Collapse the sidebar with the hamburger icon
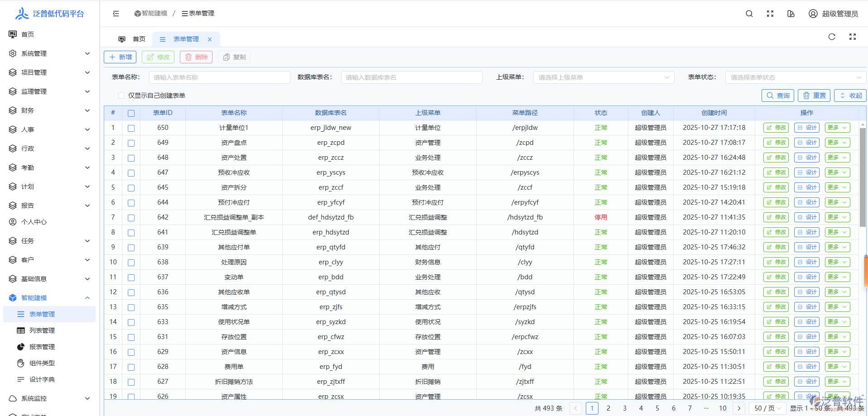Viewport: 868px width, 416px height. click(116, 14)
